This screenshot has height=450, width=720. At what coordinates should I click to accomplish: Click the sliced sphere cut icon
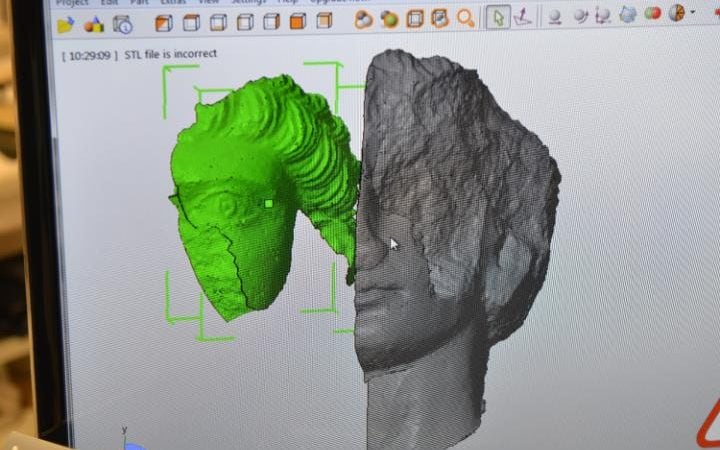[x=677, y=12]
